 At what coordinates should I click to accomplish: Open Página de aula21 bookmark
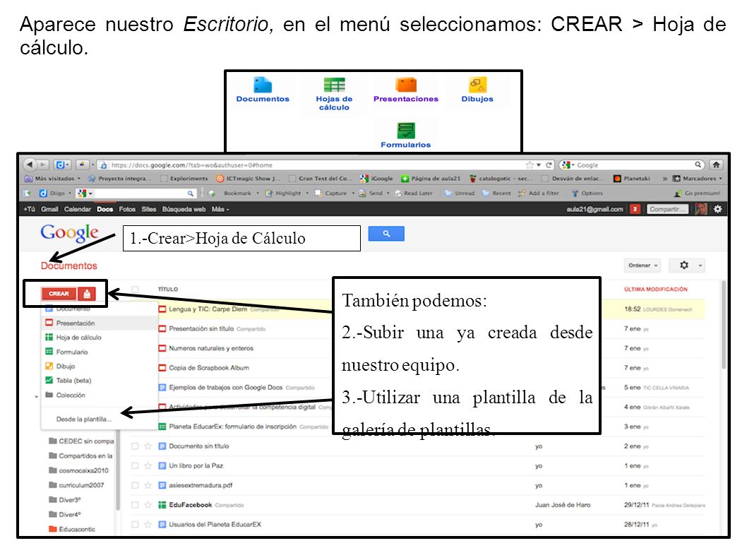tap(430, 178)
